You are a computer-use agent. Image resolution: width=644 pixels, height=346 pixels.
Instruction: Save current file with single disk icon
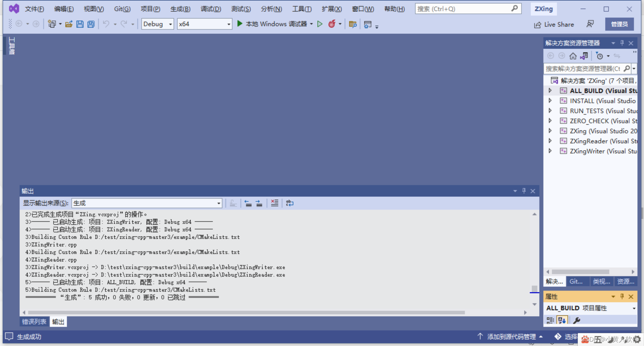click(x=80, y=24)
